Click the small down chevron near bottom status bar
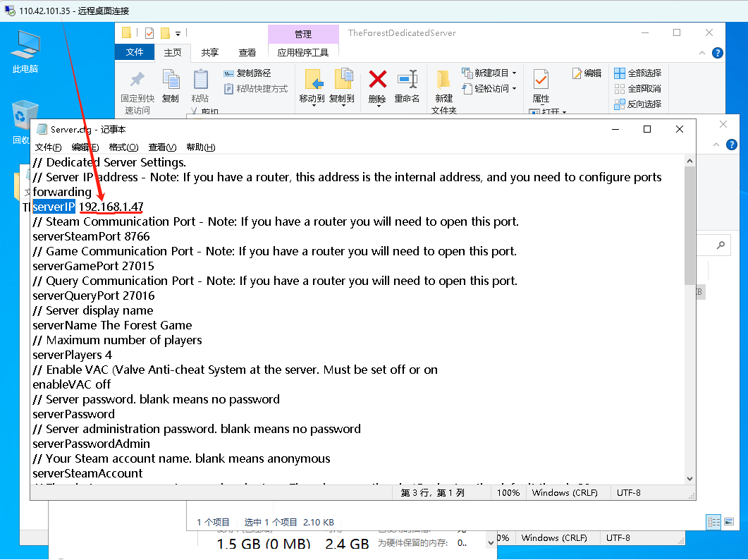The width and height of the screenshot is (748, 560). click(x=491, y=543)
